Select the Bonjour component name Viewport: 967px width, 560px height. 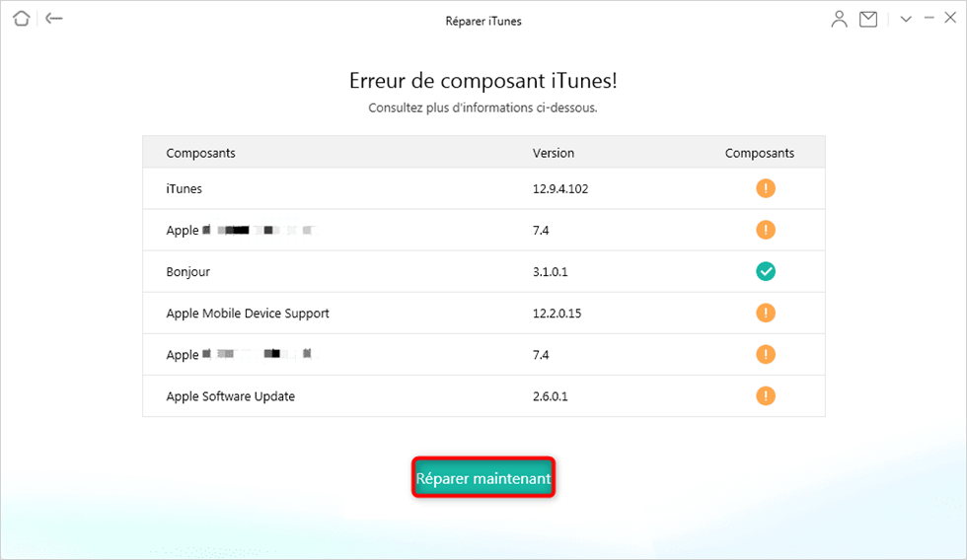[x=188, y=272]
